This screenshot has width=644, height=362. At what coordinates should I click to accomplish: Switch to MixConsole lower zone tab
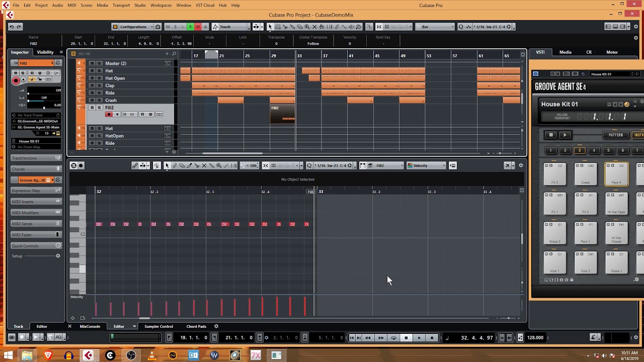coord(90,326)
